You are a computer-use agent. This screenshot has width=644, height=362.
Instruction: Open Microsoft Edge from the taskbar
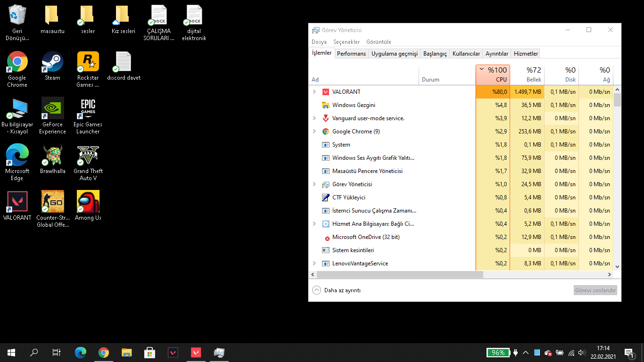click(x=81, y=352)
